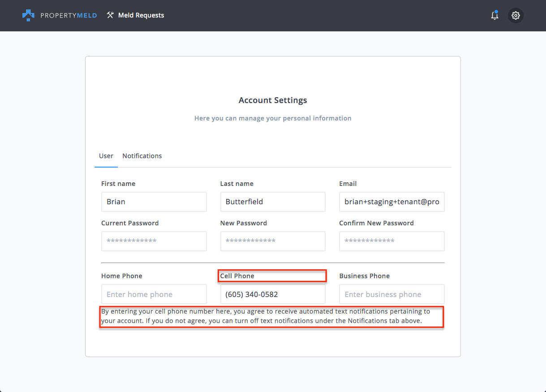Viewport: 546px width, 392px height.
Task: Focus the New Password field
Action: pyautogui.click(x=273, y=241)
